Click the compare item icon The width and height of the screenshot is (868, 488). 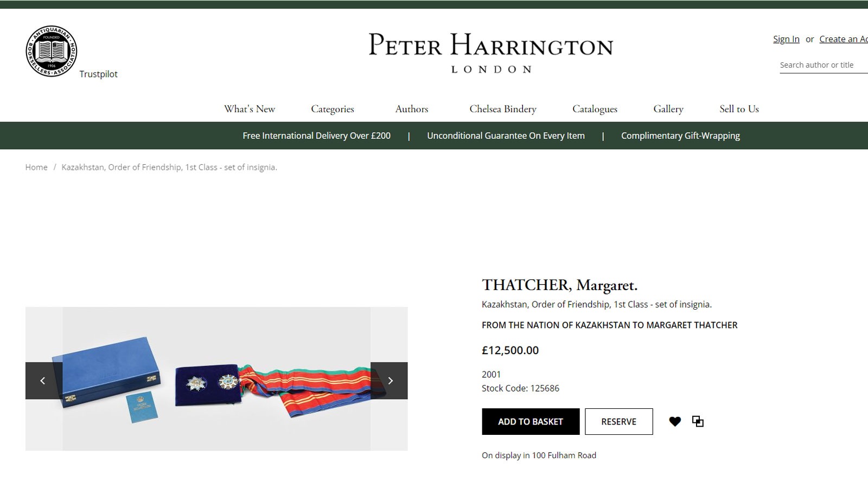tap(698, 421)
